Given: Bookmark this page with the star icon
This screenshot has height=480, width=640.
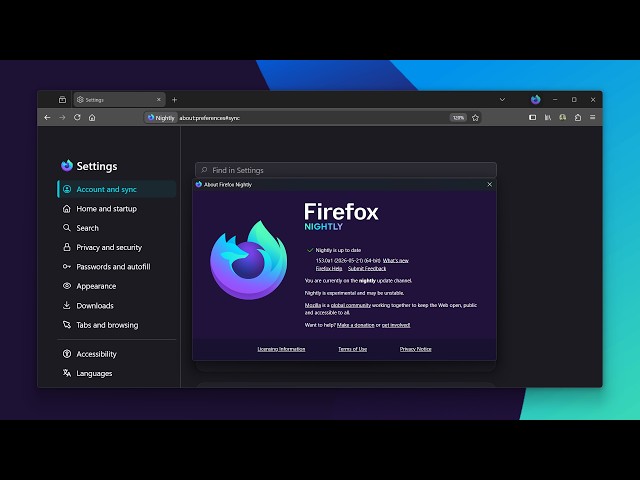Looking at the screenshot, I should [x=475, y=118].
